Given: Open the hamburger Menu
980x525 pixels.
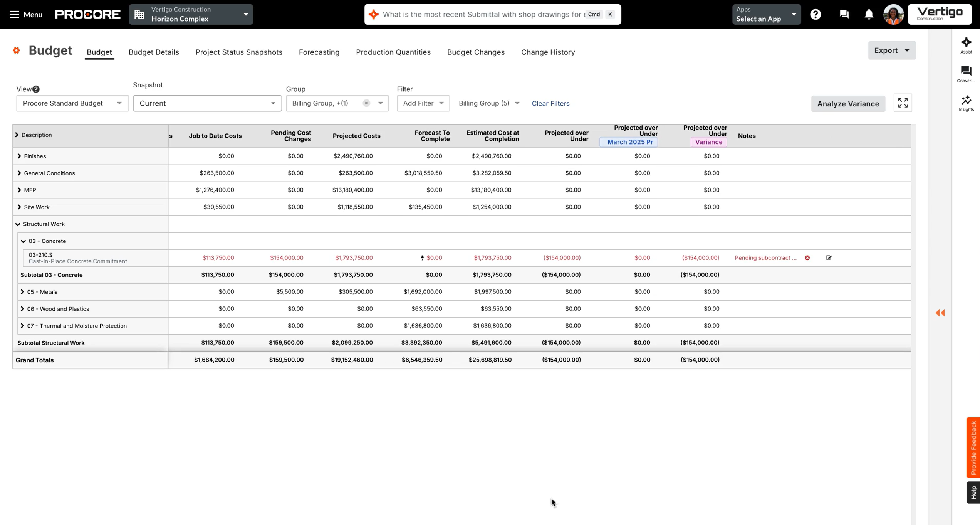Looking at the screenshot, I should (x=14, y=14).
